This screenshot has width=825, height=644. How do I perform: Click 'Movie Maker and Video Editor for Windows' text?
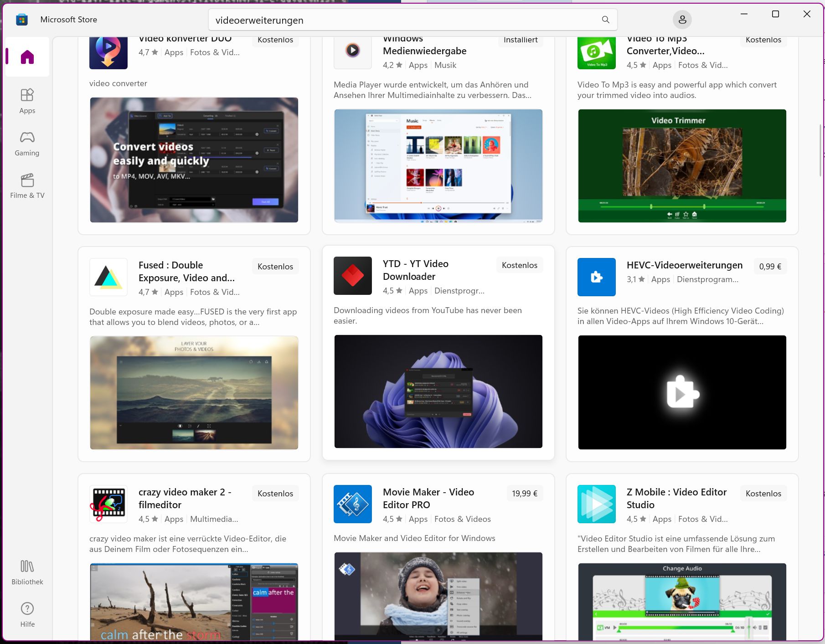pos(414,538)
